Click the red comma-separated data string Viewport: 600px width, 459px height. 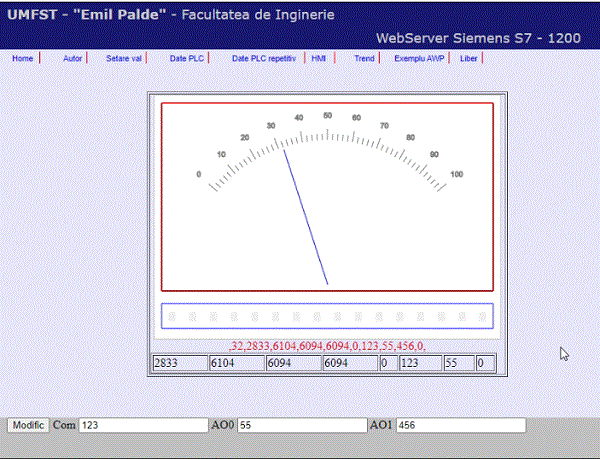(327, 345)
